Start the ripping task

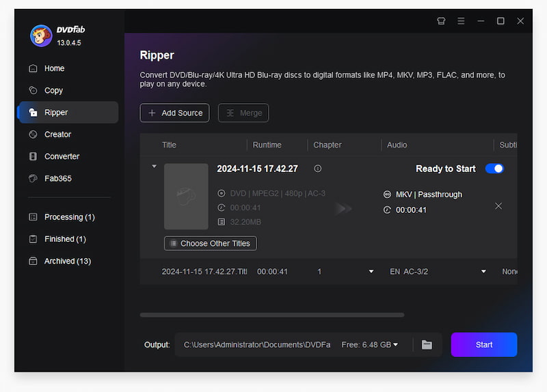click(484, 345)
